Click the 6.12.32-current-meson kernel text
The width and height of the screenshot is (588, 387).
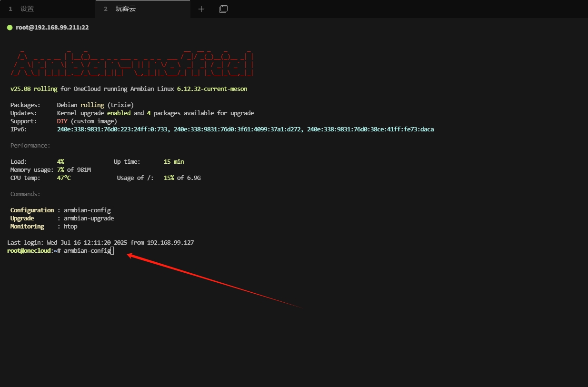tap(212, 89)
